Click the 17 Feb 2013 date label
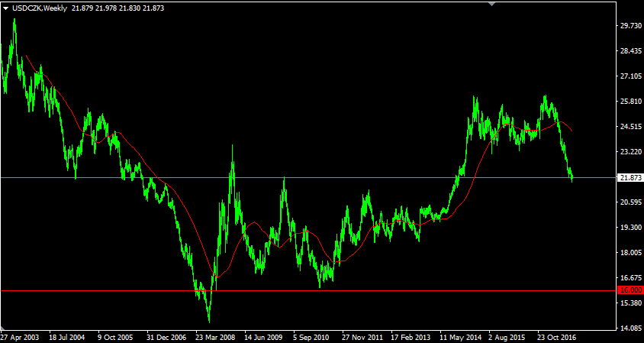 (410, 337)
